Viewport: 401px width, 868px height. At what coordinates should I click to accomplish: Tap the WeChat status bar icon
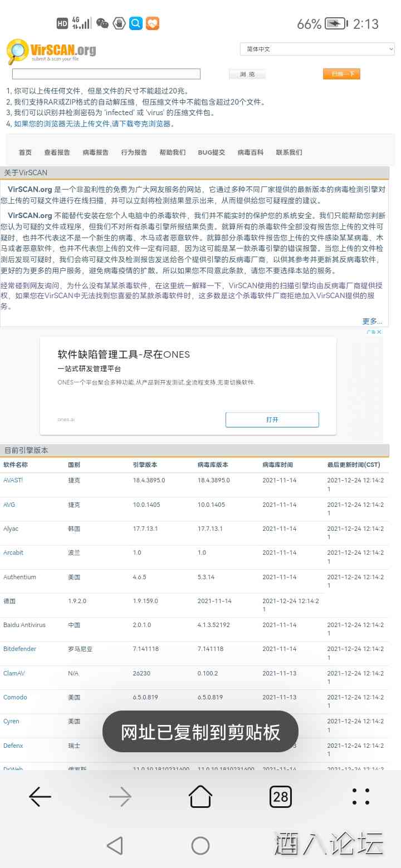click(x=102, y=23)
